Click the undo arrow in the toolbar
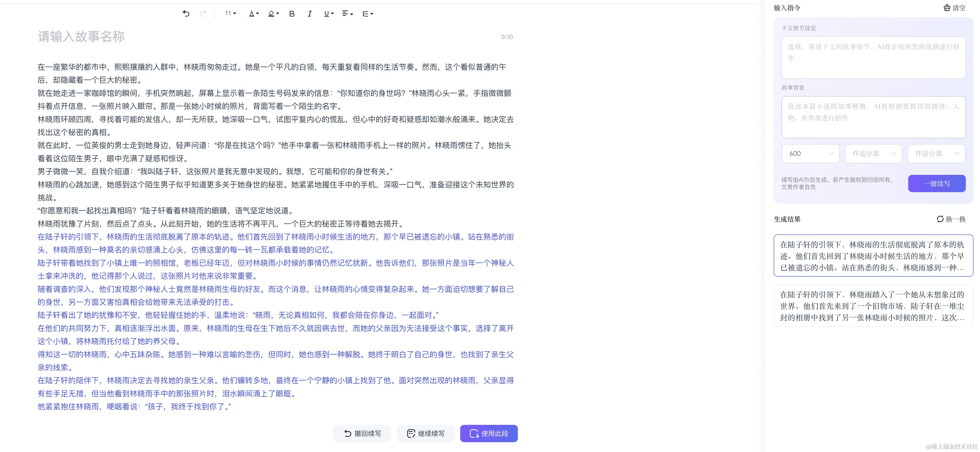Viewport: 980px width, 452px height. (x=186, y=14)
